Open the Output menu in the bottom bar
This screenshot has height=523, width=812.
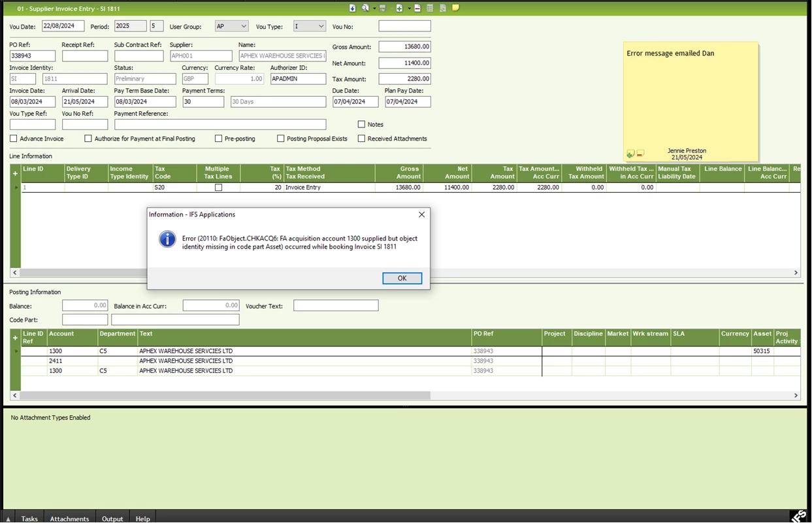112,518
